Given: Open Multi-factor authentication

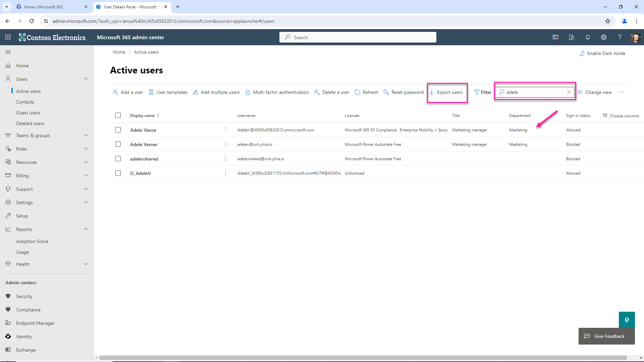Looking at the screenshot, I should (277, 92).
